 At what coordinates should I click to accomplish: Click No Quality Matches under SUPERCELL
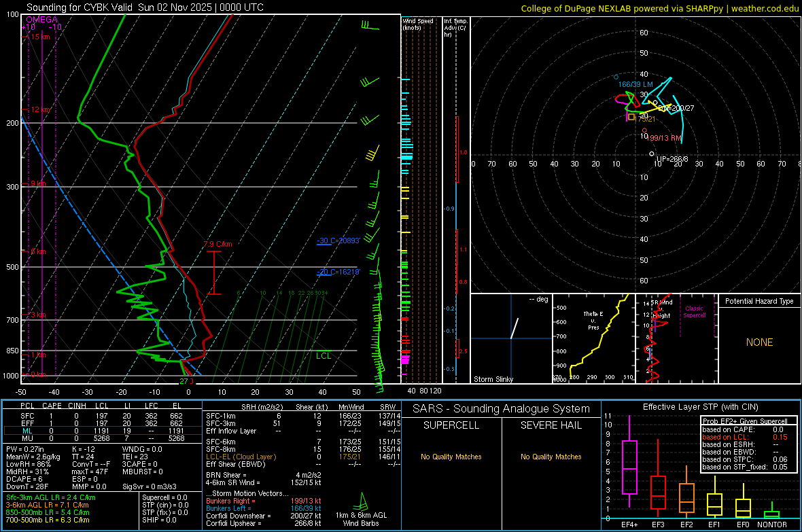click(451, 457)
